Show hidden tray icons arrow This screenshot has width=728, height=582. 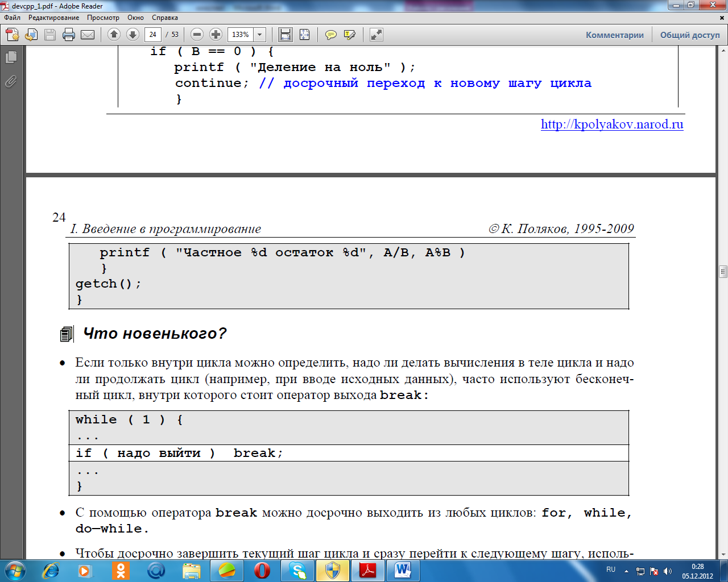626,571
